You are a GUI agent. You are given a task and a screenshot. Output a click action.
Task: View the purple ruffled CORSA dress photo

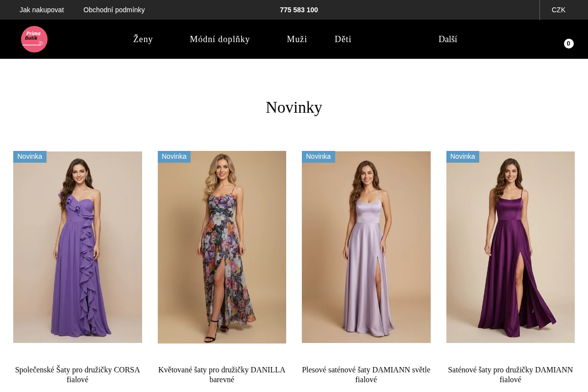77,247
